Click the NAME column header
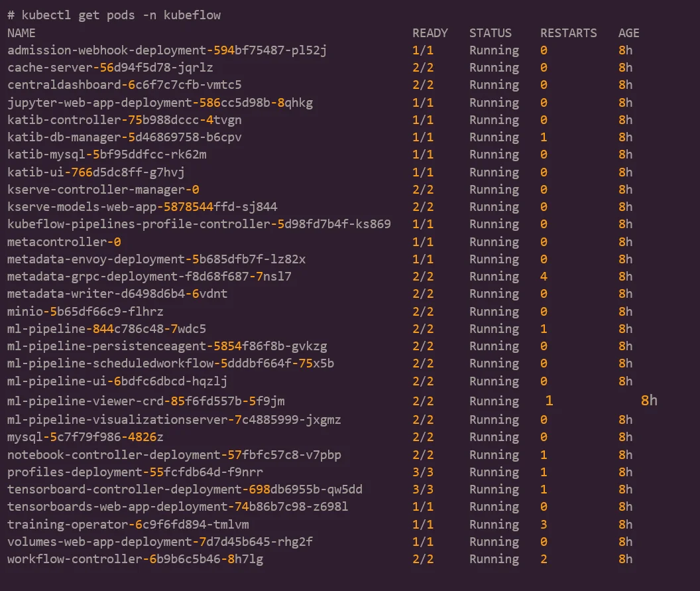 click(19, 33)
